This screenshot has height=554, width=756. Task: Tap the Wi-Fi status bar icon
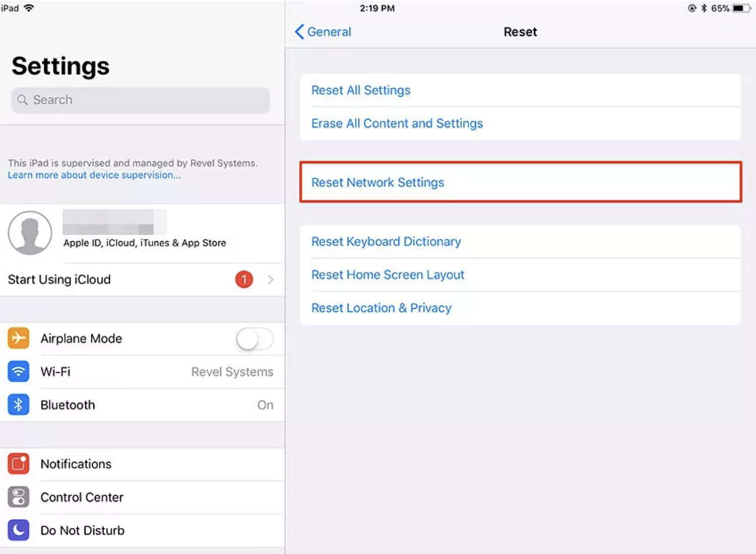coord(29,8)
